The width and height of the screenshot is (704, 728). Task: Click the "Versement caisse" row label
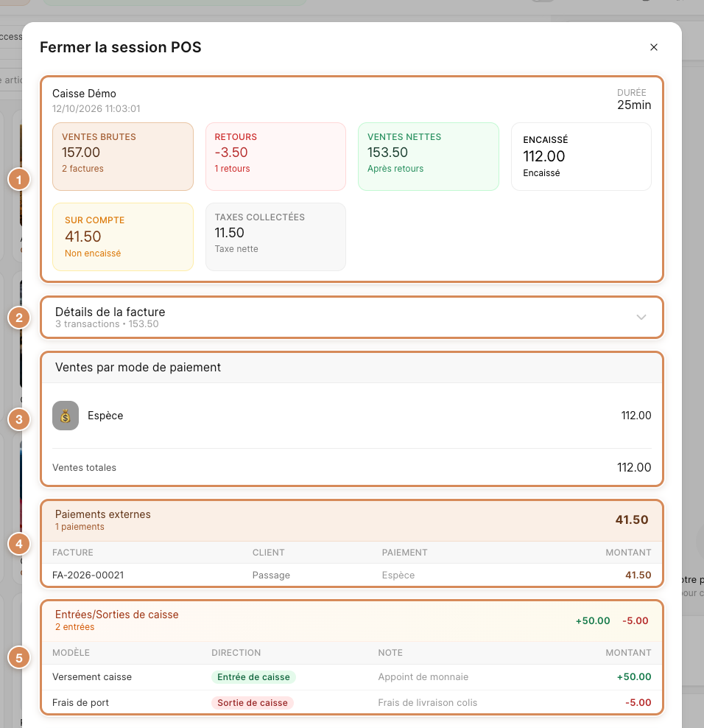coord(92,677)
